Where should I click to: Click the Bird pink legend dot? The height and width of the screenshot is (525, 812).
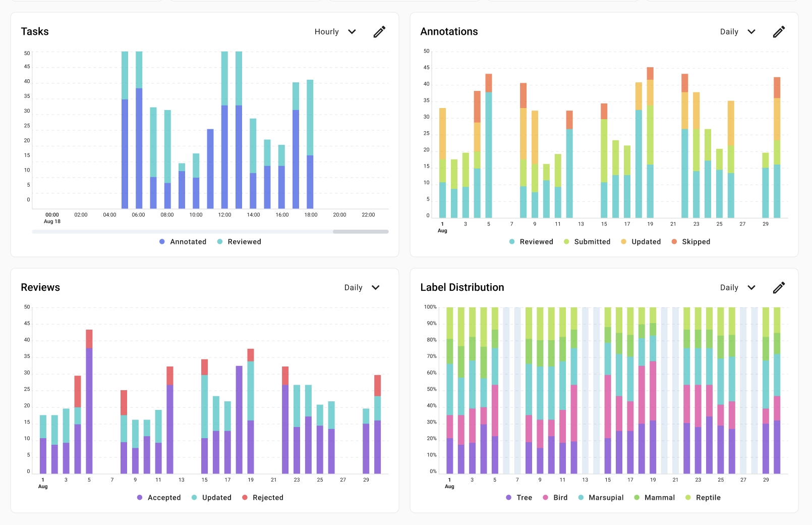pyautogui.click(x=546, y=498)
